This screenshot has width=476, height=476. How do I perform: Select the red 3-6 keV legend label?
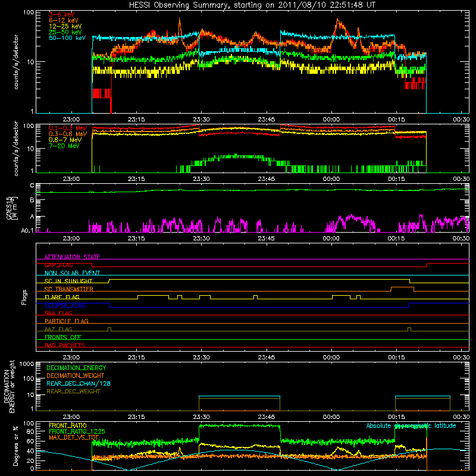[62, 14]
